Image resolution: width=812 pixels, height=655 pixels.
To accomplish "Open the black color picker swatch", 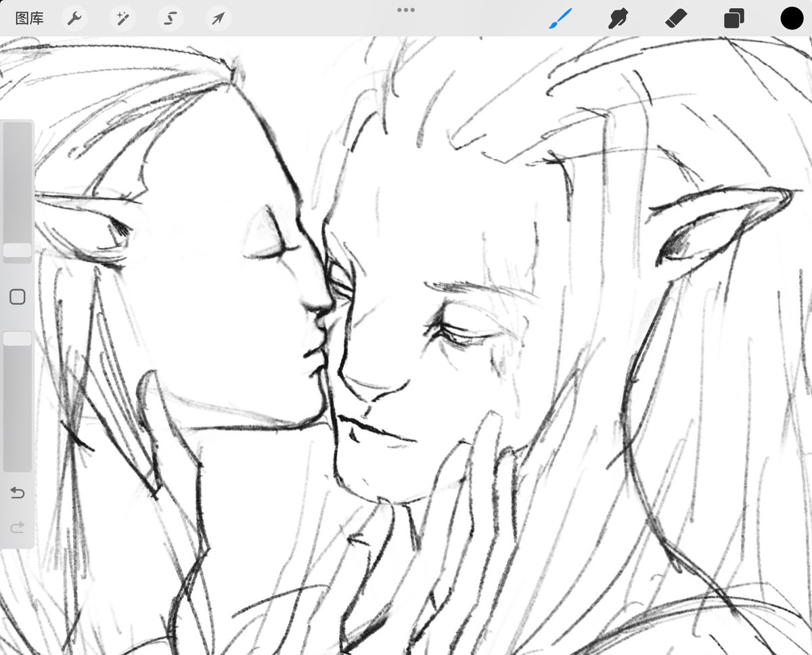I will click(792, 18).
